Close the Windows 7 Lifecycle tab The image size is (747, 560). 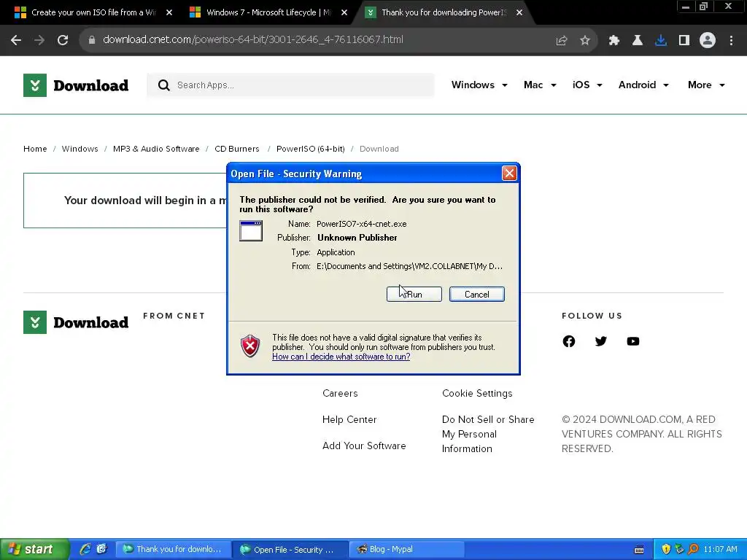click(344, 12)
